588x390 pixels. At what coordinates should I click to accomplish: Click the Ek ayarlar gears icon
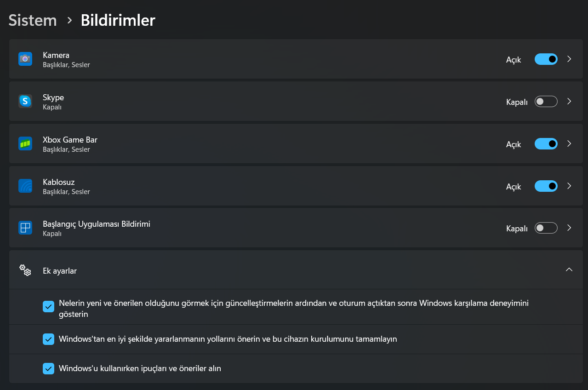[x=25, y=270]
